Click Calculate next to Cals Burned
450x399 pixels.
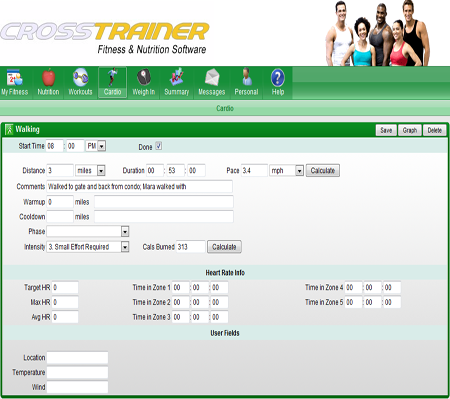(224, 247)
